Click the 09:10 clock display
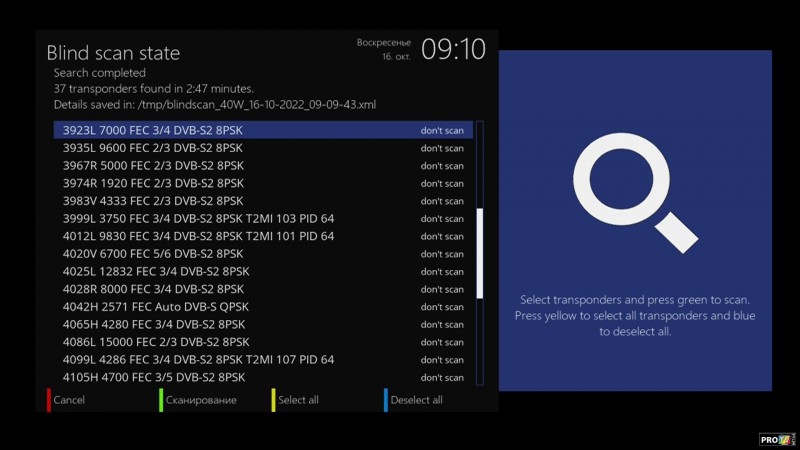800x450 pixels. pyautogui.click(x=453, y=50)
